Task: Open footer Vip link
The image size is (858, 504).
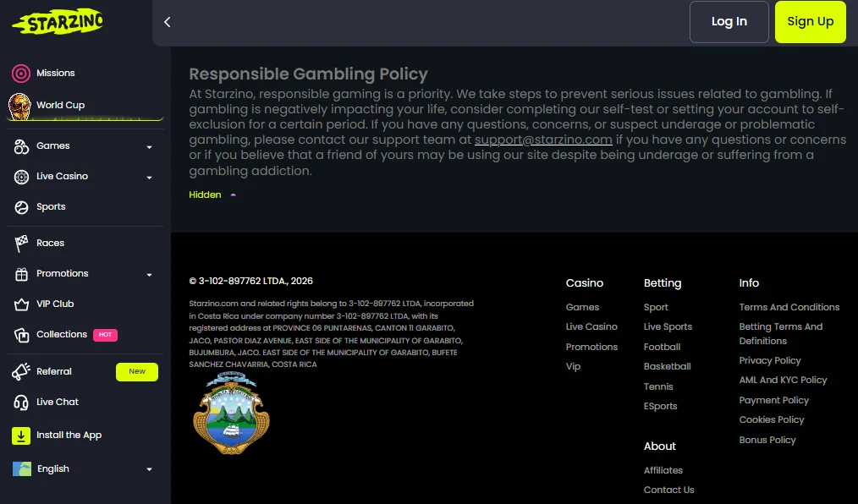Action: pyautogui.click(x=573, y=366)
